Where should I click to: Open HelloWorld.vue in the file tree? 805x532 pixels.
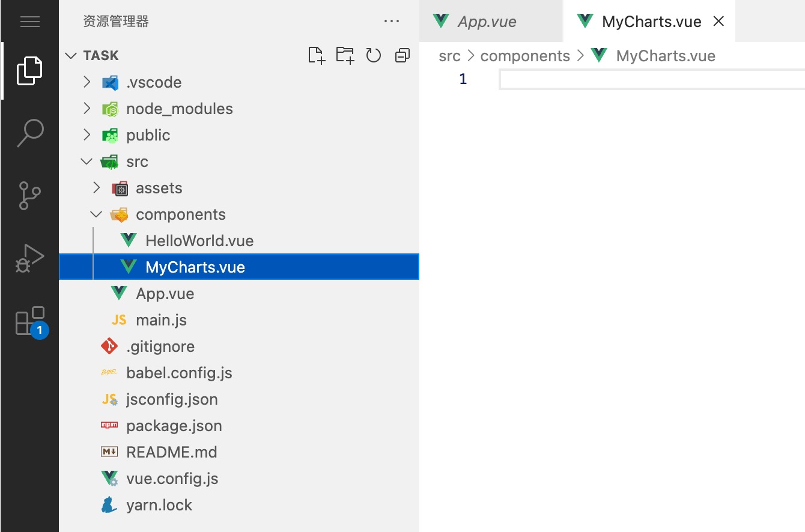(199, 241)
